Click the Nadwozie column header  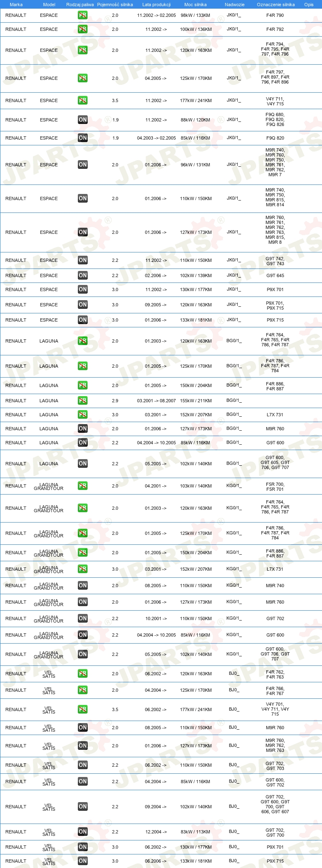[x=235, y=5]
